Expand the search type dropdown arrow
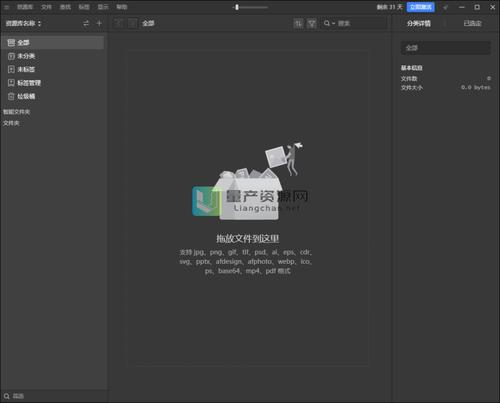Viewport: 500px width, 403px height. [x=333, y=23]
